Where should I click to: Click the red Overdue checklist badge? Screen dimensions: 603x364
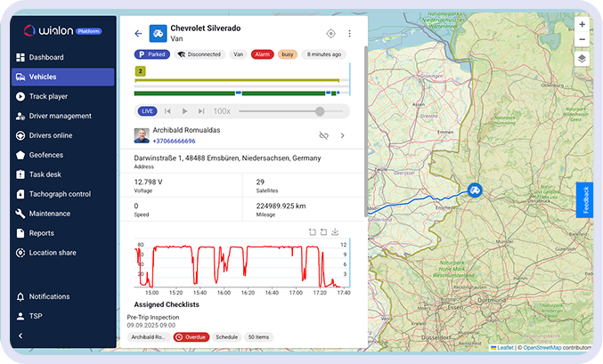coord(191,337)
